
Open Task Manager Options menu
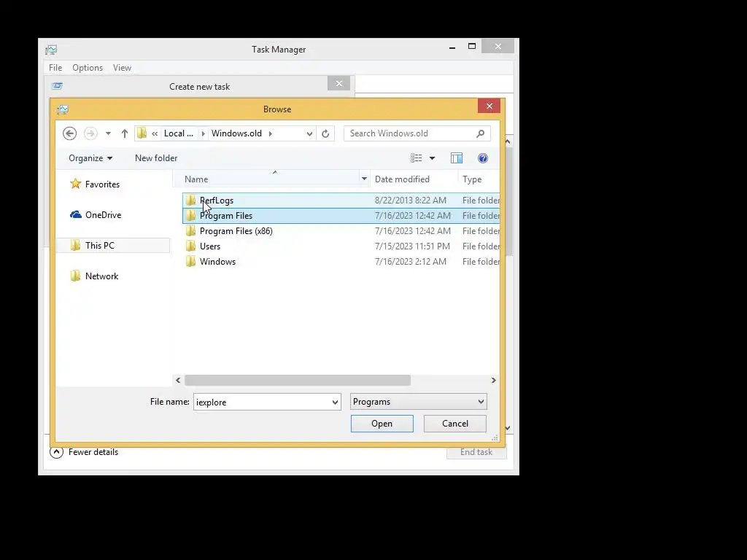pos(88,68)
